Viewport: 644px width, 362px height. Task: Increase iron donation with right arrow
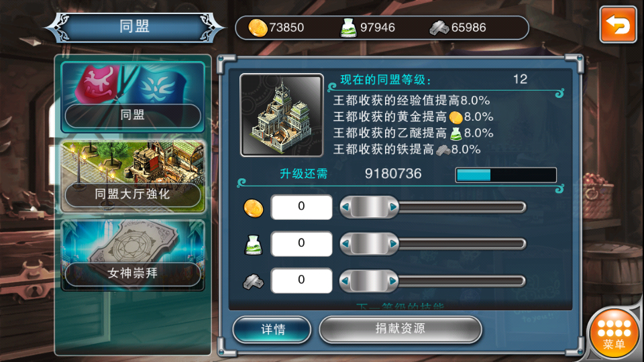point(393,281)
